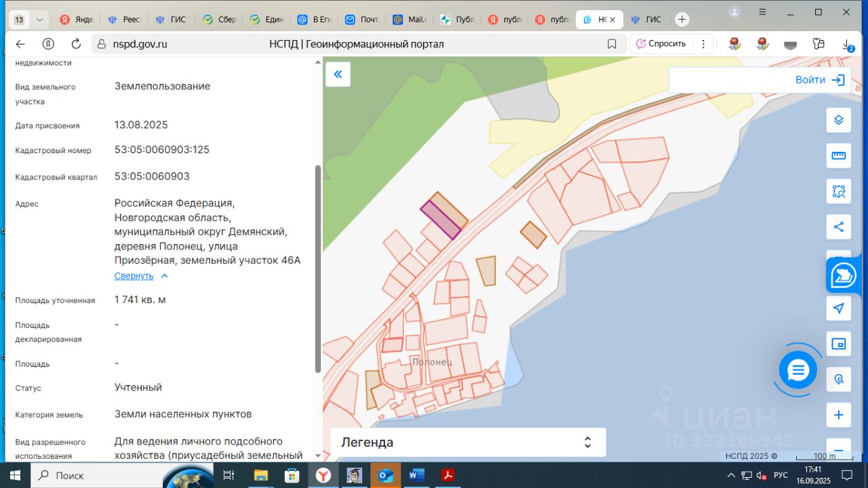Activate the area search tool
Viewport: 868px width, 488px height.
pos(838,191)
